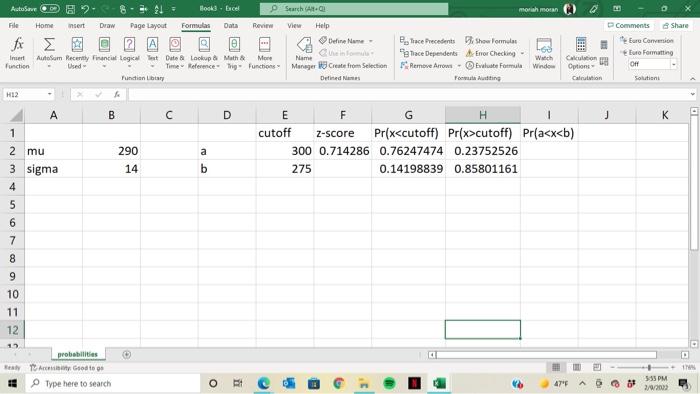Image resolution: width=700 pixels, height=394 pixels.
Task: Add a new sheet
Action: point(126,354)
